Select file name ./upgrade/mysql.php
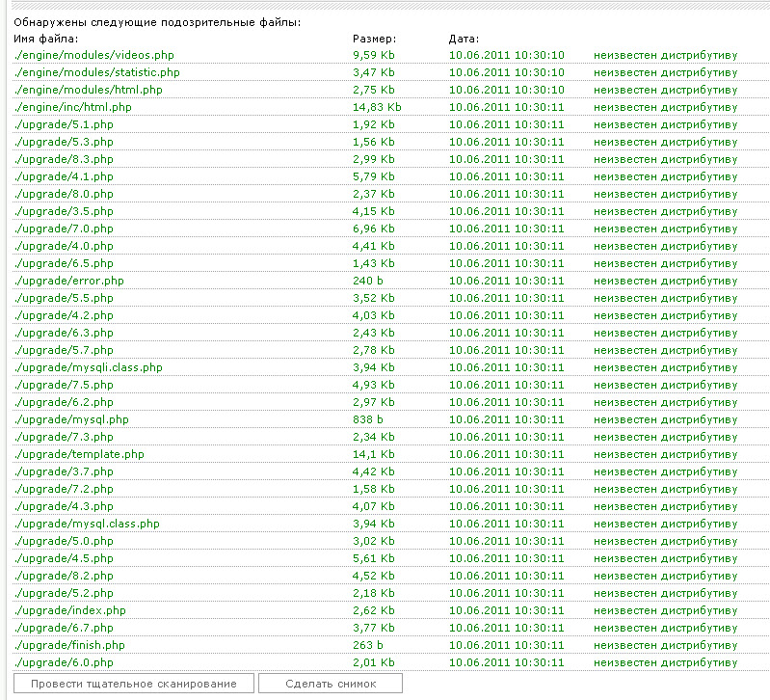The height and width of the screenshot is (700, 770). coord(71,419)
